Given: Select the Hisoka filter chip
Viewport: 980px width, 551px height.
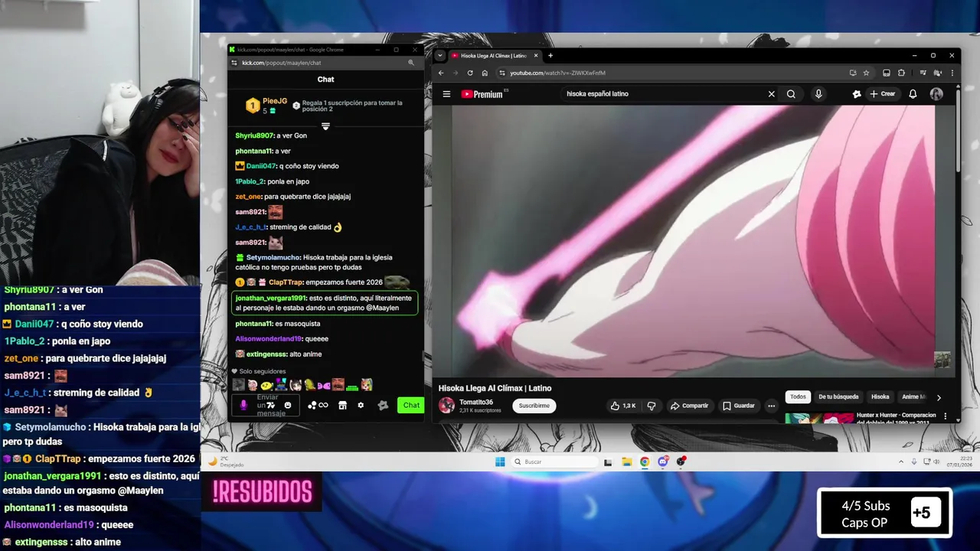Looking at the screenshot, I should pyautogui.click(x=880, y=397).
